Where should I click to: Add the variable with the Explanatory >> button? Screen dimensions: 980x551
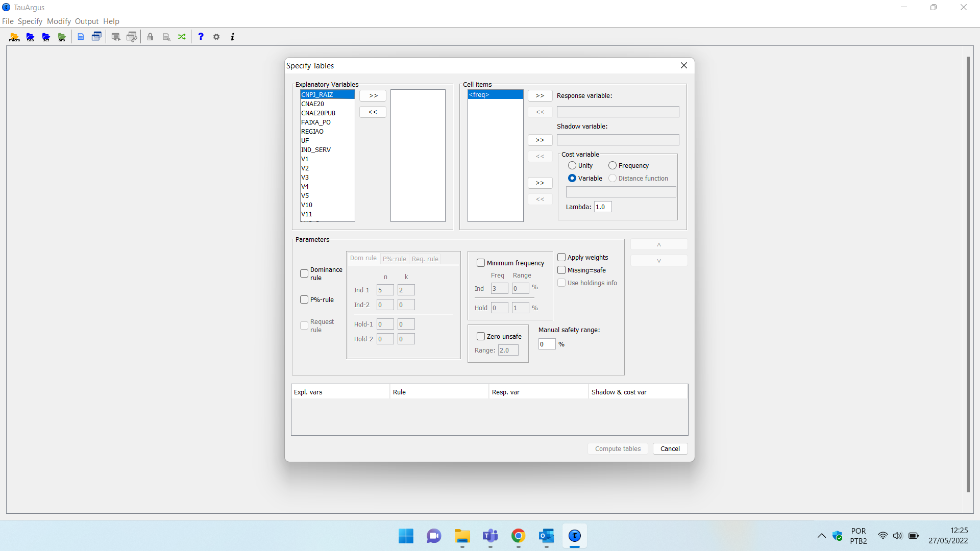pos(373,95)
